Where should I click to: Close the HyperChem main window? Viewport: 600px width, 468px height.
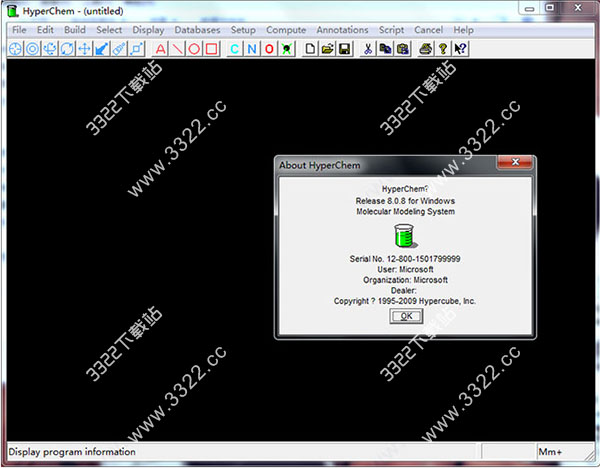[578, 8]
